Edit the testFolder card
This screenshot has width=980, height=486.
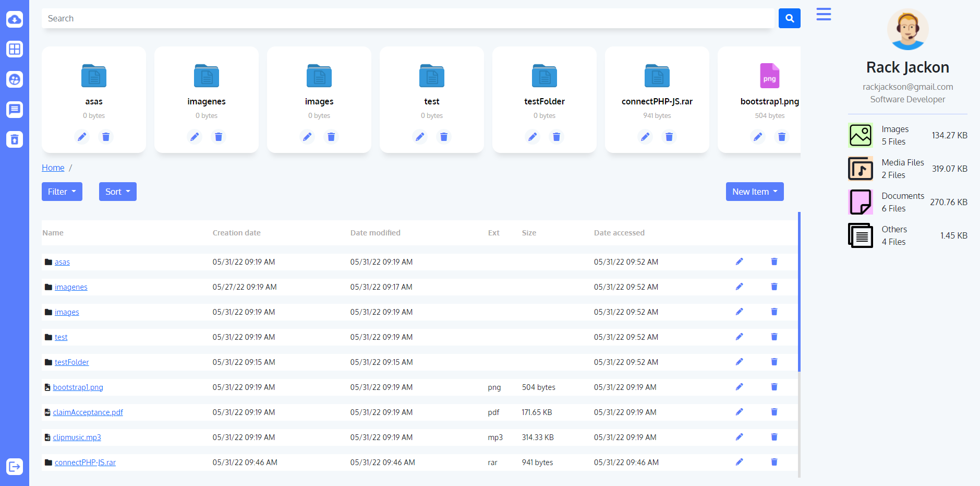[x=533, y=137]
